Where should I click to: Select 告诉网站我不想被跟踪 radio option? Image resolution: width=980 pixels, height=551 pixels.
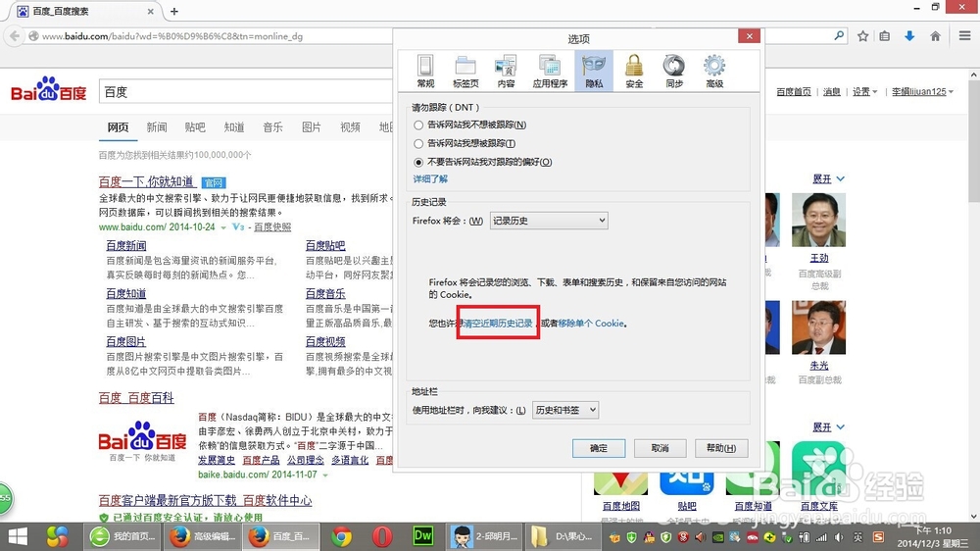[418, 125]
